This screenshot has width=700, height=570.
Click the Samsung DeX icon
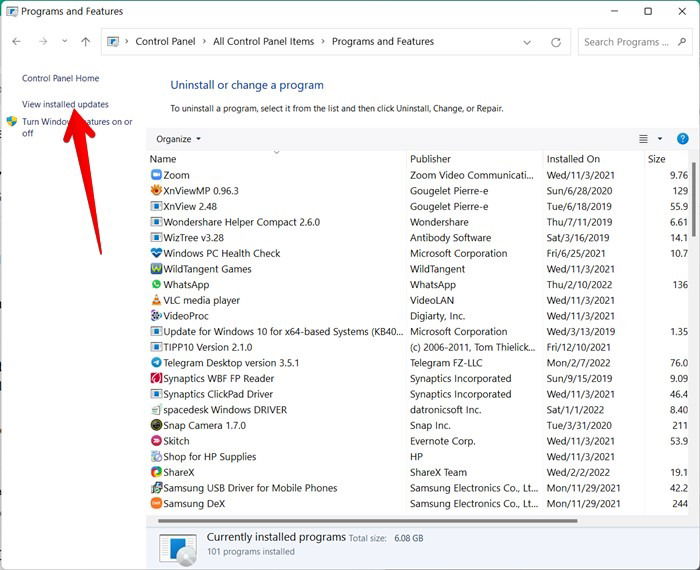click(156, 503)
